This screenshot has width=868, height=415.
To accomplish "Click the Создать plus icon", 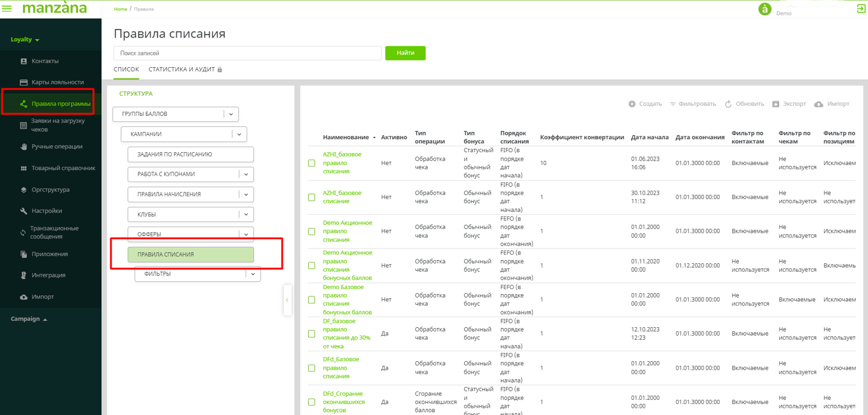I will pos(632,104).
